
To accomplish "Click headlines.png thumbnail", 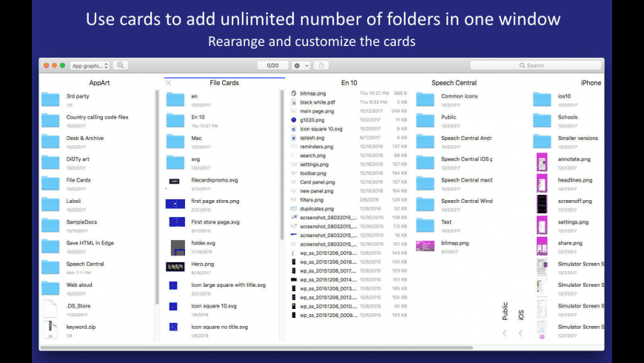I will pos(542,183).
